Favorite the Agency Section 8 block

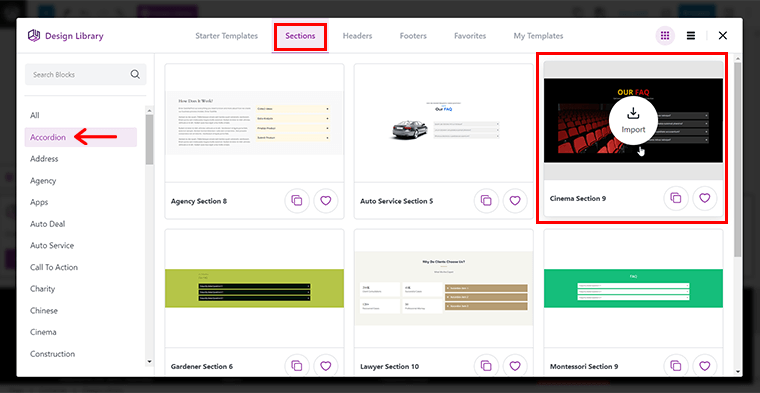coord(326,201)
